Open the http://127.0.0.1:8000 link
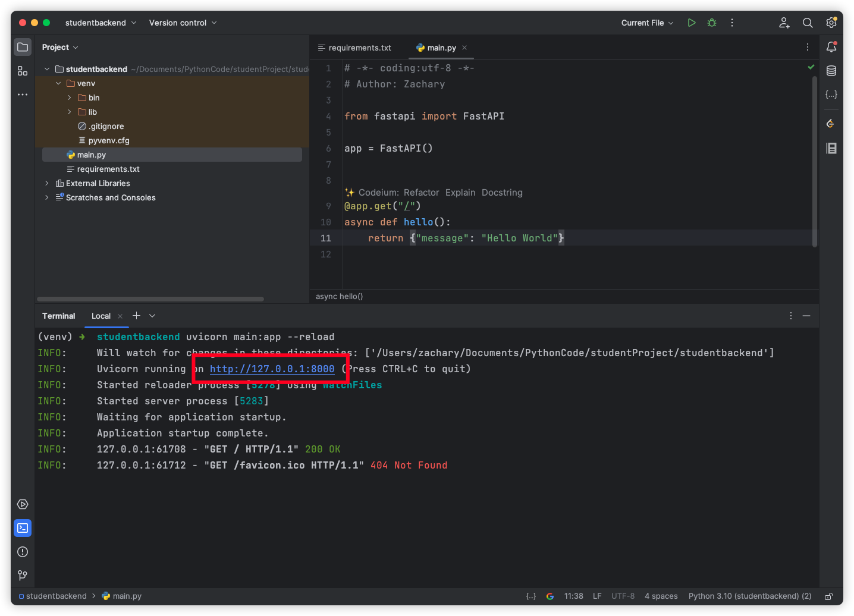854x616 pixels. (272, 369)
